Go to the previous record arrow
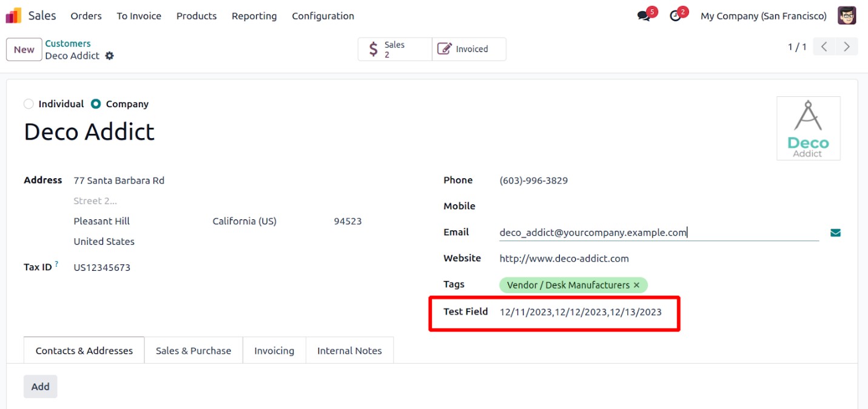The image size is (868, 409). (x=824, y=47)
